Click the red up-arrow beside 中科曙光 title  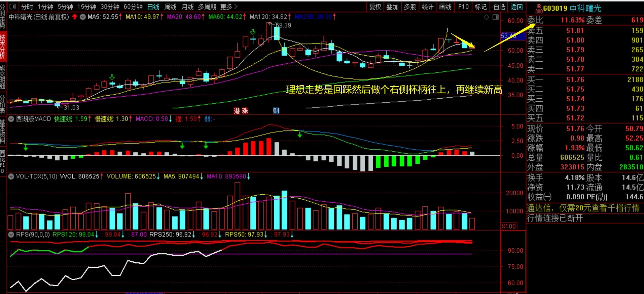click(x=75, y=17)
